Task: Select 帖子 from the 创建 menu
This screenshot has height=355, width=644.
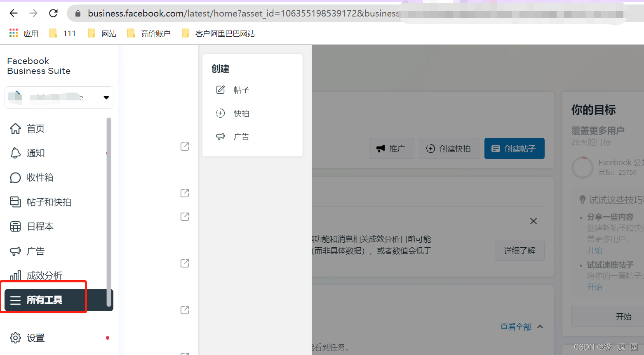Action: click(242, 90)
